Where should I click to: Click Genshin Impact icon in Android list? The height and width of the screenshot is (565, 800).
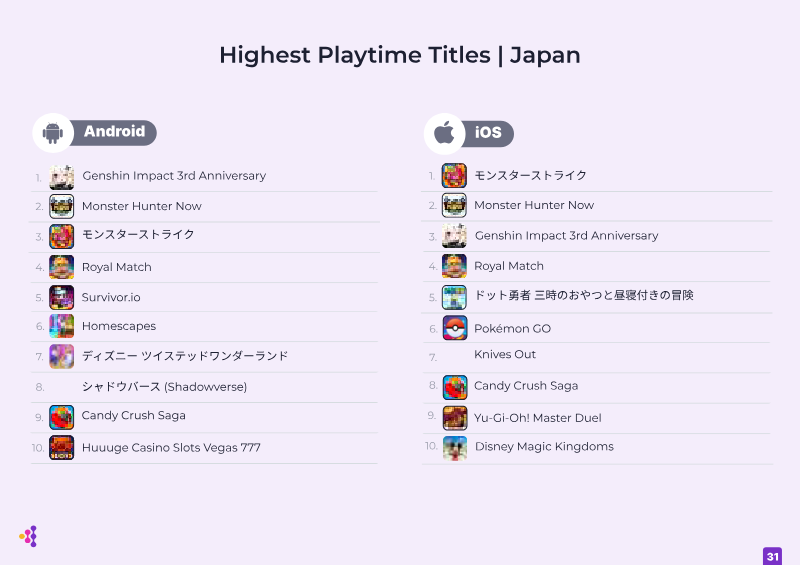pos(62,177)
